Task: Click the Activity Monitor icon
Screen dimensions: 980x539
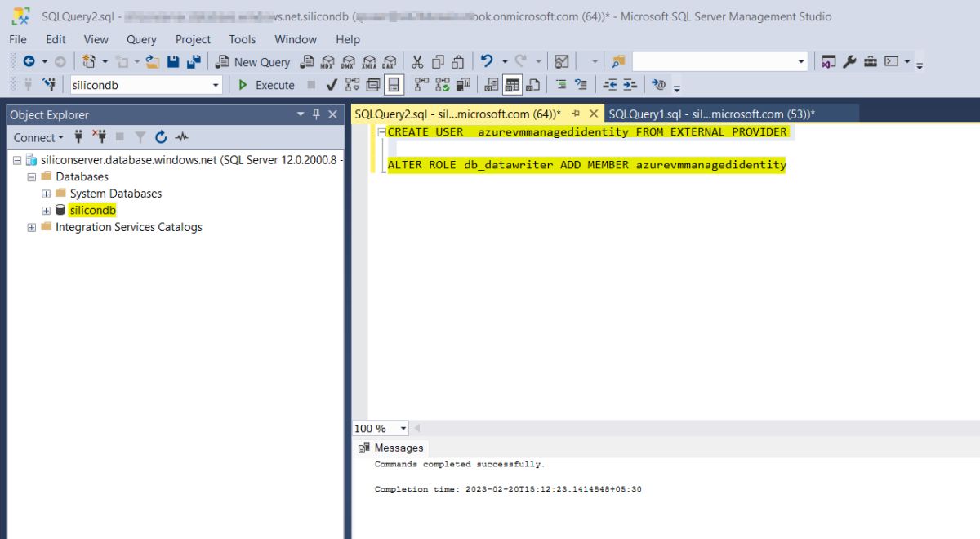Action: point(561,61)
